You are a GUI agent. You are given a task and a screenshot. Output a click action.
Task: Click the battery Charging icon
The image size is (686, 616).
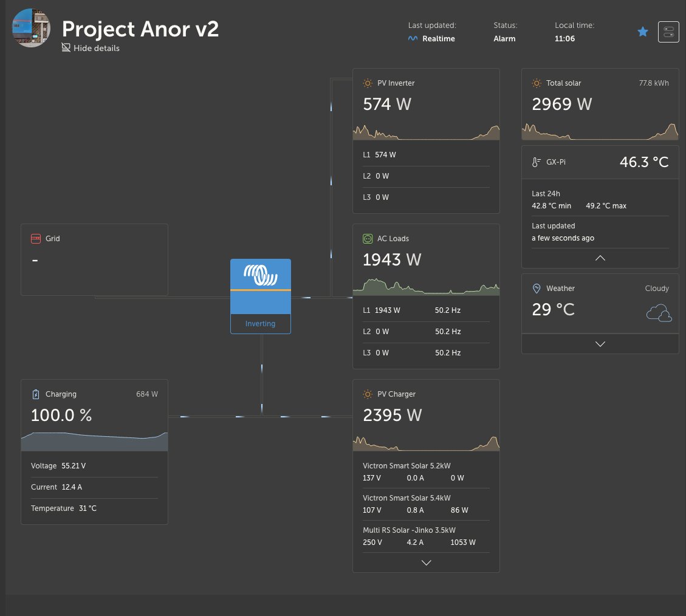click(x=36, y=394)
